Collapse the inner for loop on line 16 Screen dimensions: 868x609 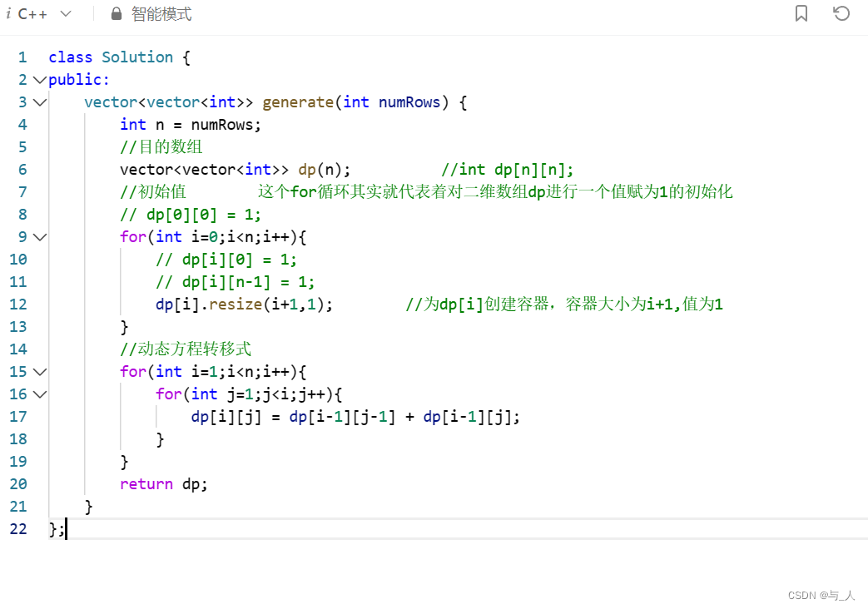point(39,394)
